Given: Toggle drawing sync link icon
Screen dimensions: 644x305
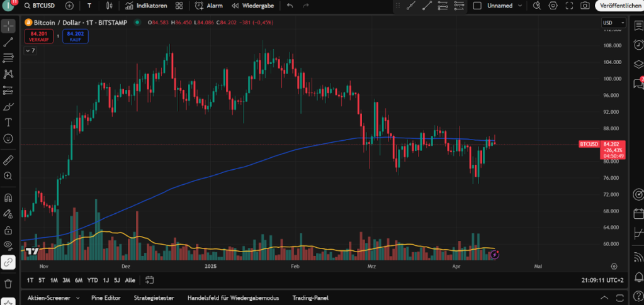Looking at the screenshot, I should tap(8, 262).
